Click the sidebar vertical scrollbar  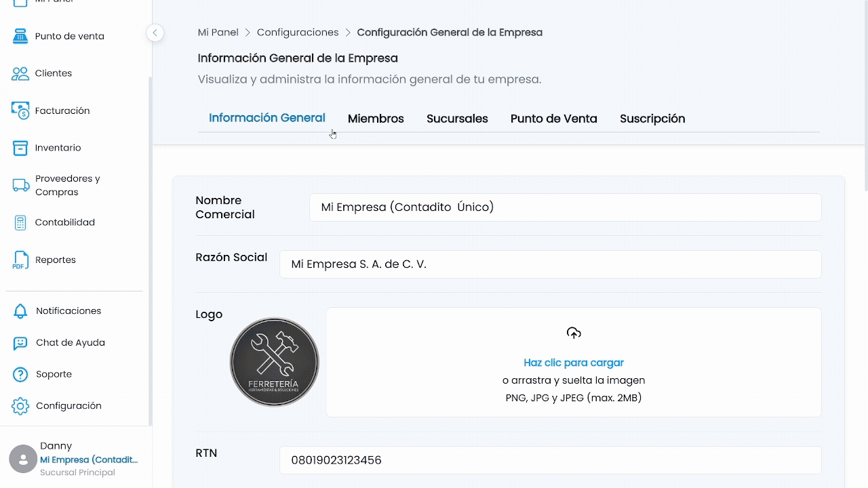150,251
